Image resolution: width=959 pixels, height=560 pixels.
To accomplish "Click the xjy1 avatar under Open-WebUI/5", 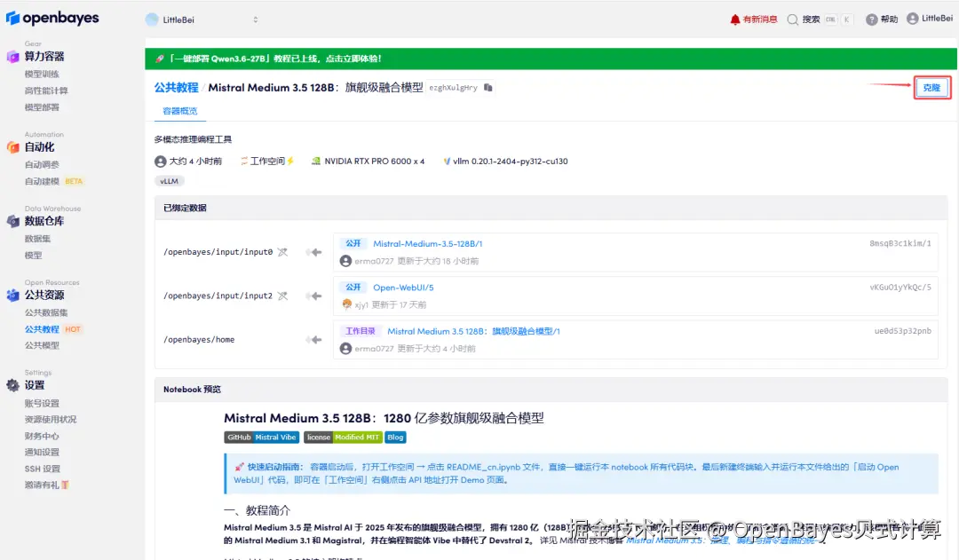I will click(347, 304).
